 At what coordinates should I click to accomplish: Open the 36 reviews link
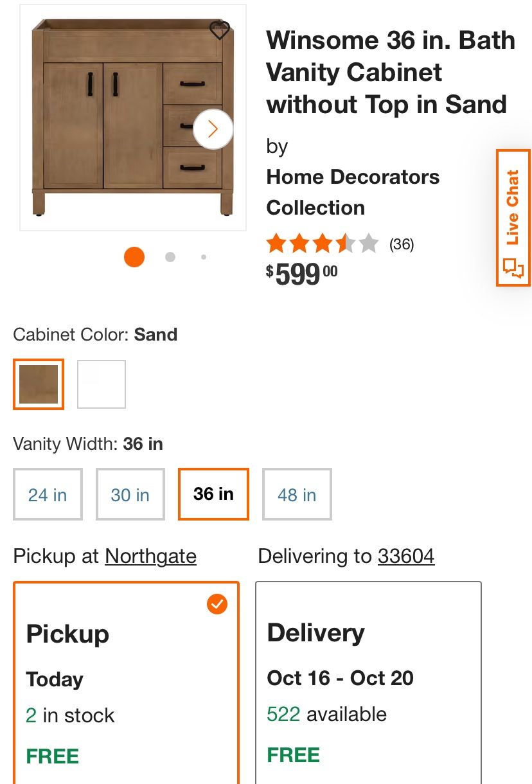click(402, 244)
